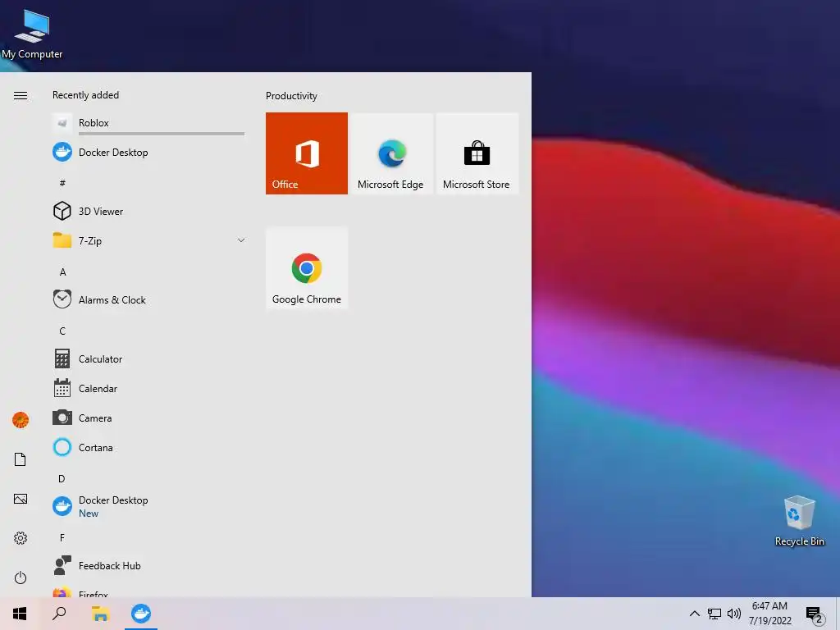The height and width of the screenshot is (630, 840).
Task: Click the F letter header
Action: [62, 537]
